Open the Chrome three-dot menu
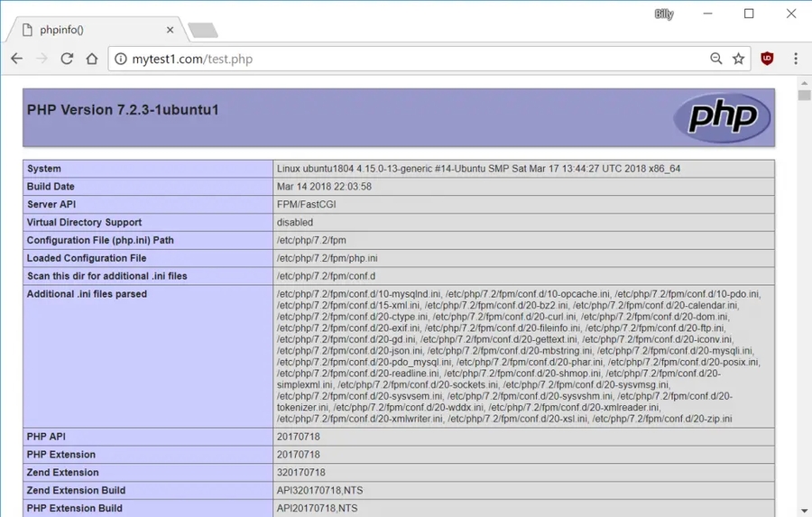The width and height of the screenshot is (812, 517). click(x=795, y=59)
